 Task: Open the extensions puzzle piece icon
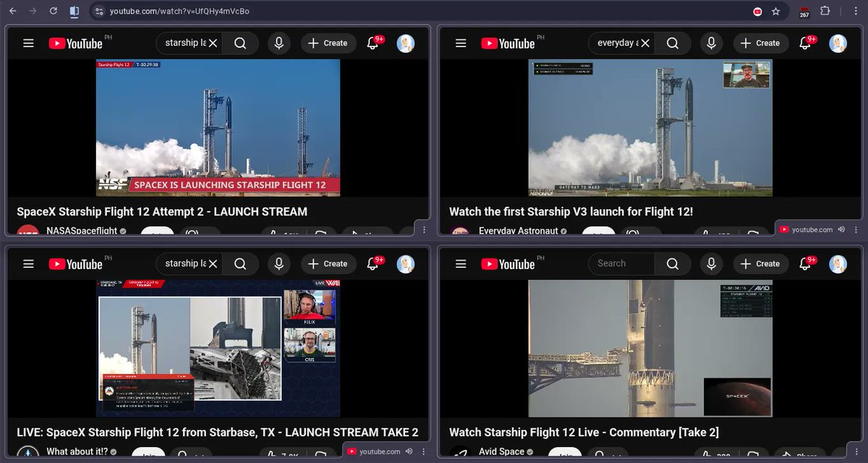[825, 12]
